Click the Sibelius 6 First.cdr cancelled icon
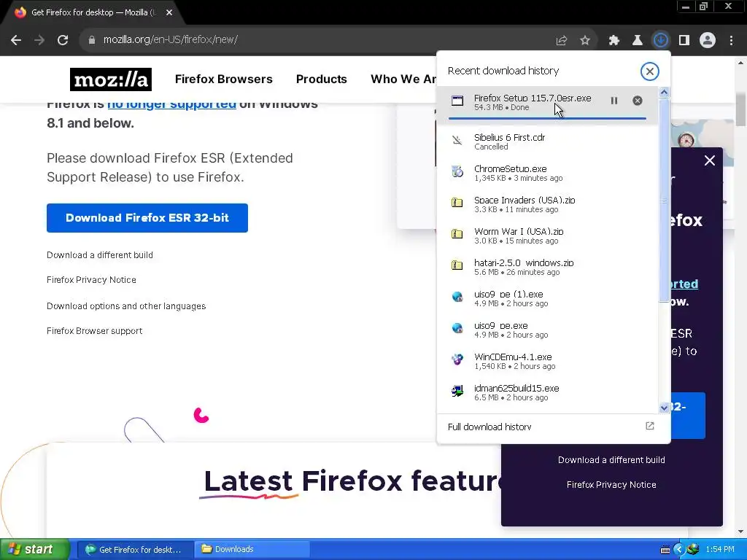 point(457,140)
